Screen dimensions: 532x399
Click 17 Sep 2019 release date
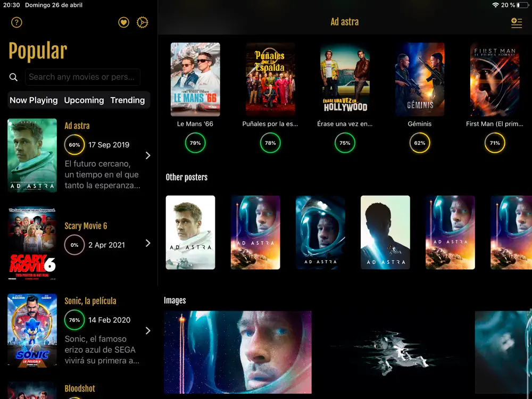tap(109, 145)
